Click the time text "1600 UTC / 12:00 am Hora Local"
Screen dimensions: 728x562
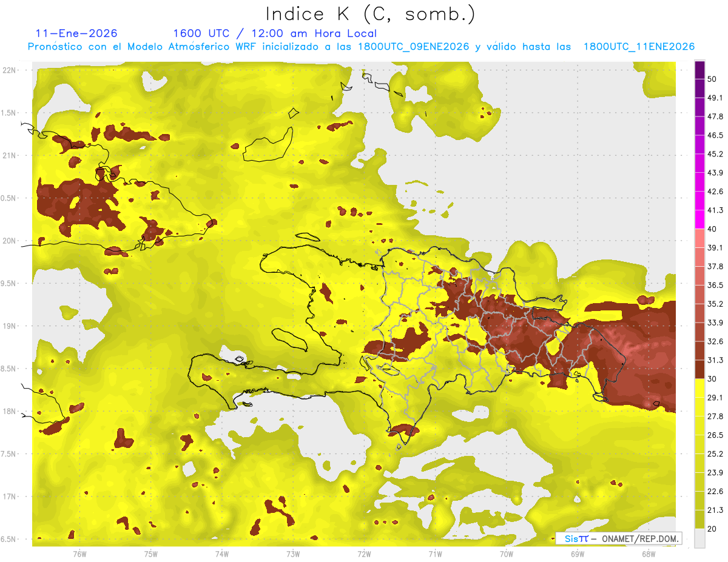coord(275,34)
